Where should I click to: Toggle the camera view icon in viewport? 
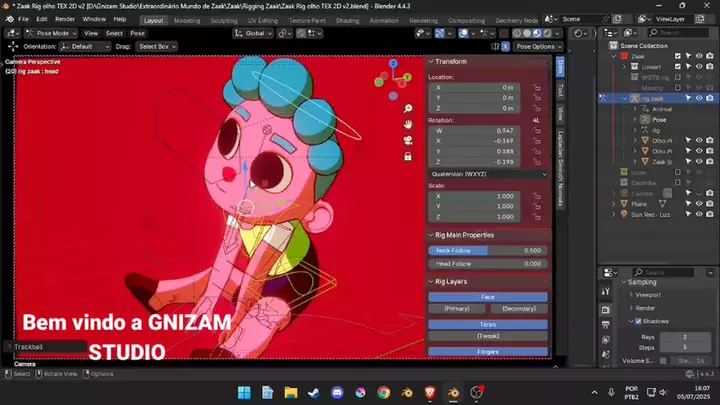(408, 141)
